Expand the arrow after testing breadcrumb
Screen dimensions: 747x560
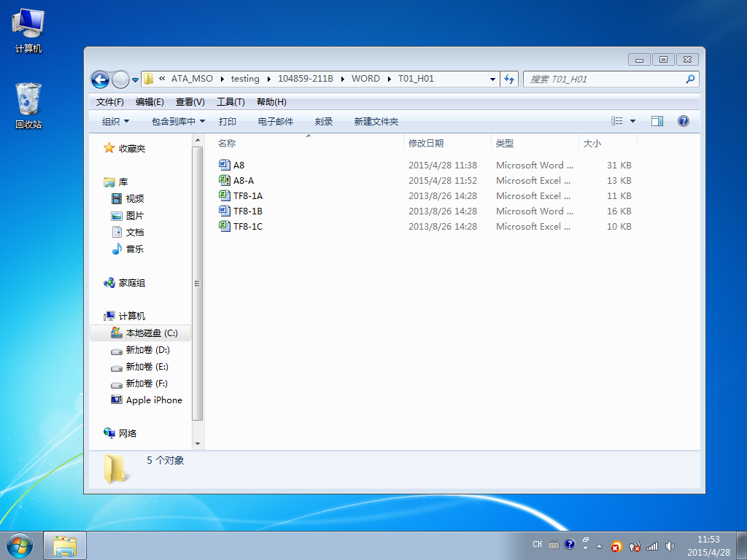[268, 79]
